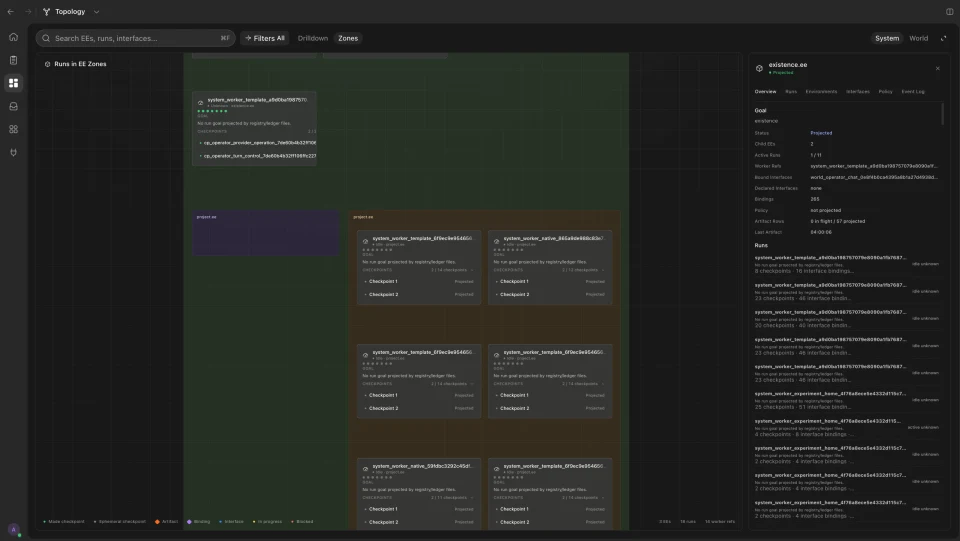Select Checkpoint 1 in system_worker_native_59fd card
The width and height of the screenshot is (960, 541).
(419, 509)
